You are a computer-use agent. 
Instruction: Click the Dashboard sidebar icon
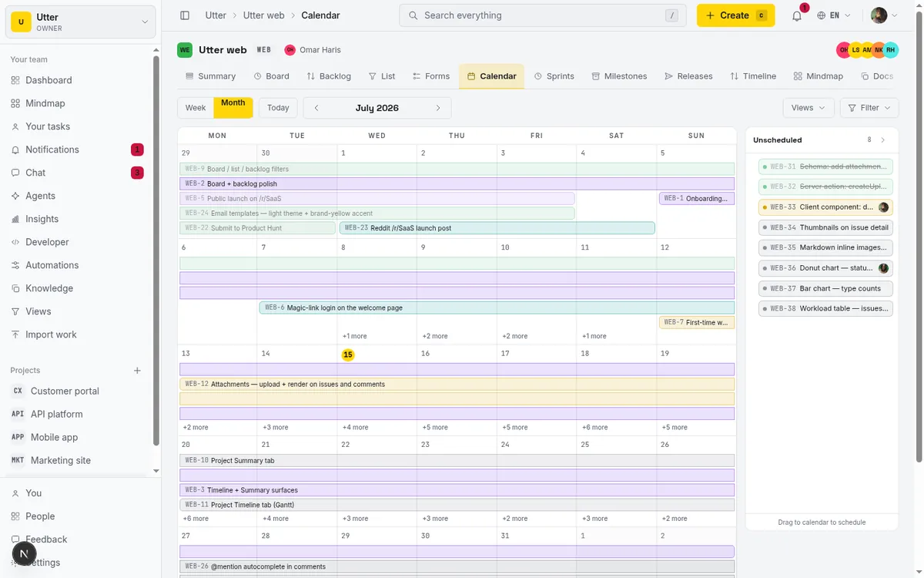point(15,80)
